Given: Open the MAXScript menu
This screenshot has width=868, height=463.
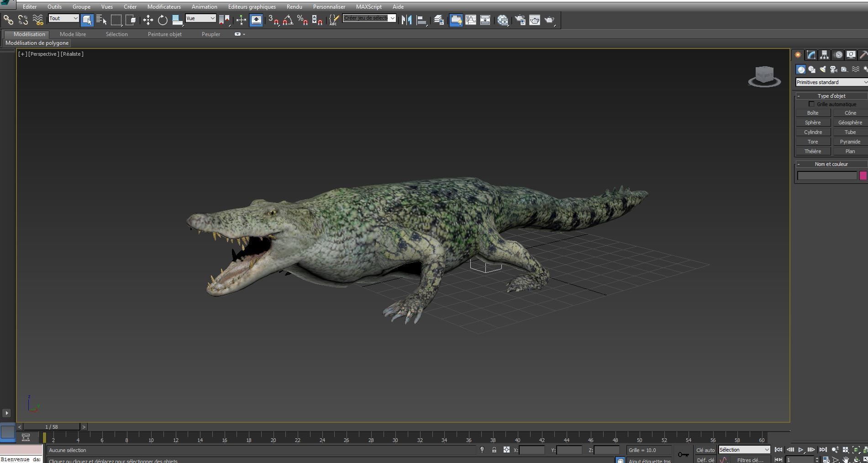Looking at the screenshot, I should 368,7.
